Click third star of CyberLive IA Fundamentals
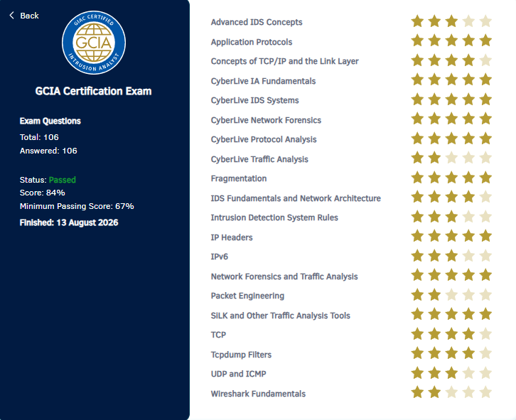This screenshot has height=420, width=516. click(451, 80)
